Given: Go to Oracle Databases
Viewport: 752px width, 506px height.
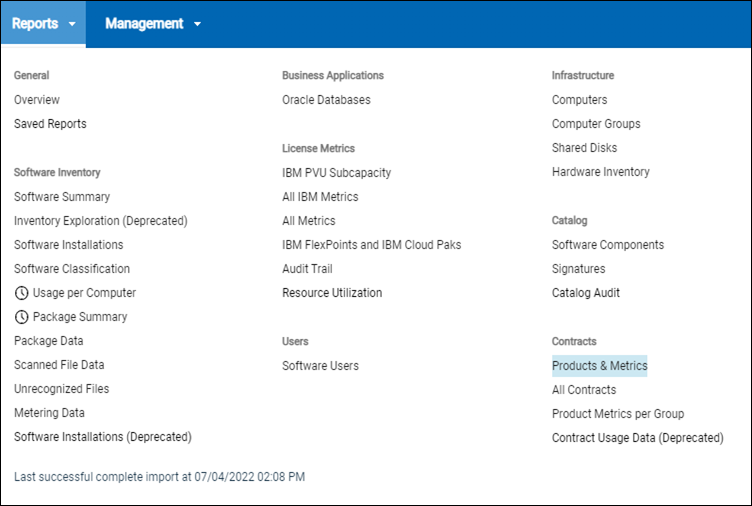Looking at the screenshot, I should point(326,100).
